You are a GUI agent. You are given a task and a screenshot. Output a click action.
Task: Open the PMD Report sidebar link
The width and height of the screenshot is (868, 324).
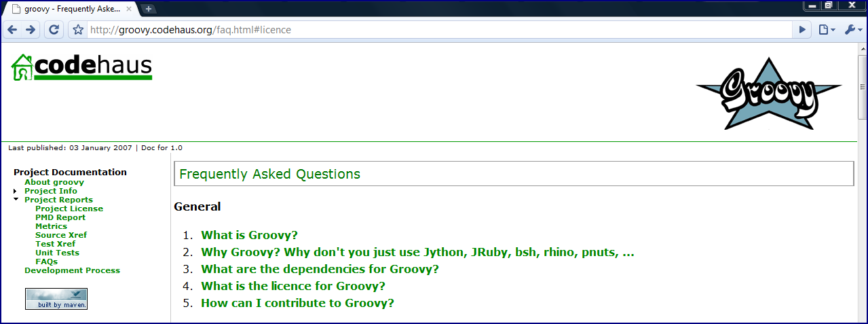(60, 217)
